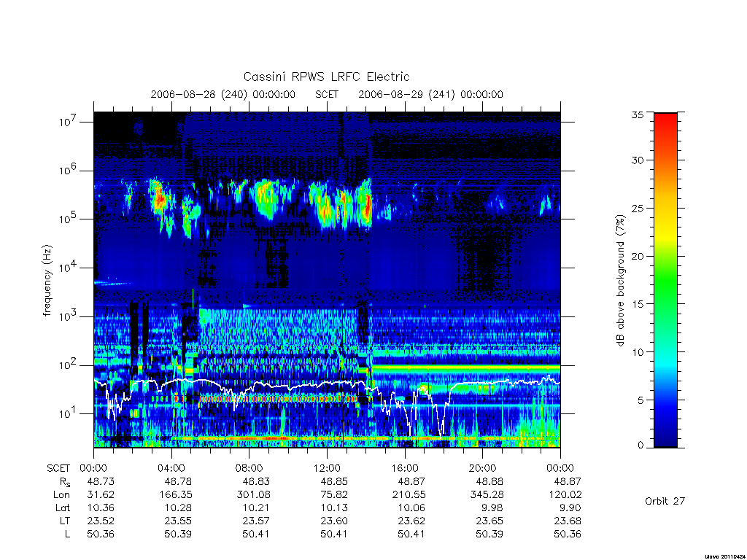Click the SCET label between the dates

[327, 94]
